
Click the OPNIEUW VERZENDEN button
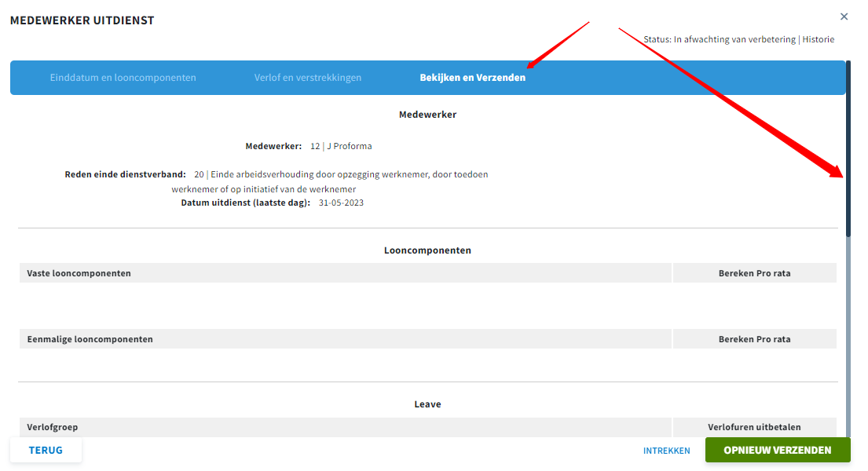[x=777, y=450]
